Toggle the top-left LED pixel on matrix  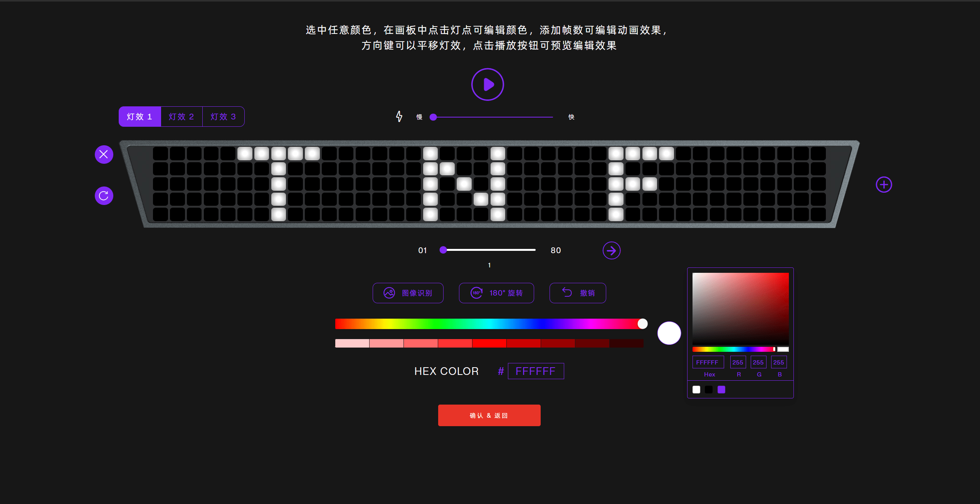160,153
